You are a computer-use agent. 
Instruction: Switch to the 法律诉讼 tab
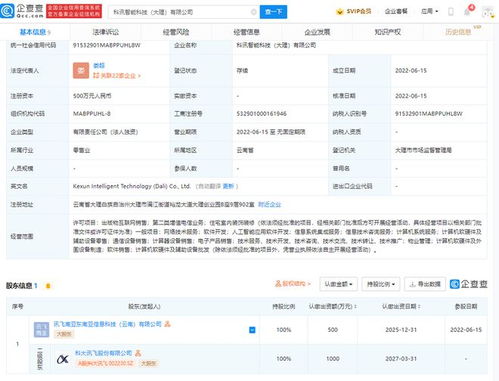(x=105, y=32)
